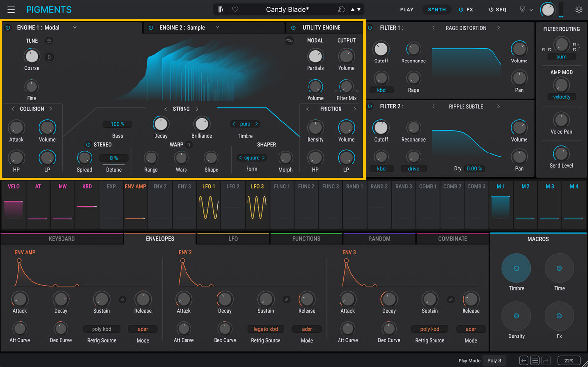
Task: Toggle Filter 2 power button
Action: tap(370, 106)
